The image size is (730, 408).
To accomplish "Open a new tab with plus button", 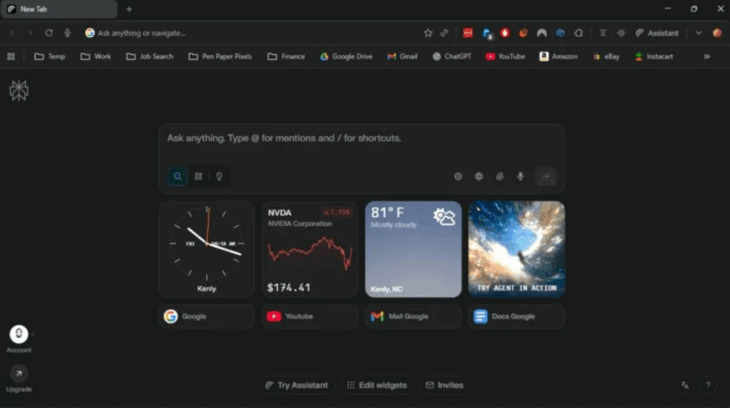I will click(x=129, y=9).
